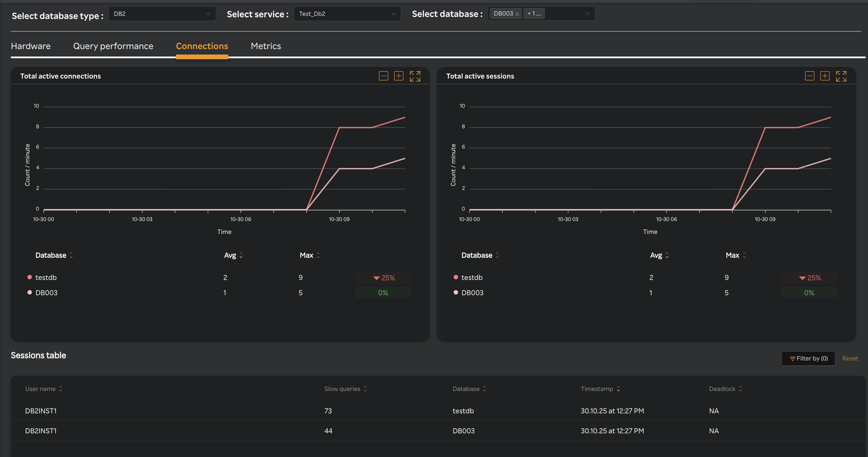Open the database type DB2 dropdown
868x457 pixels.
point(162,14)
